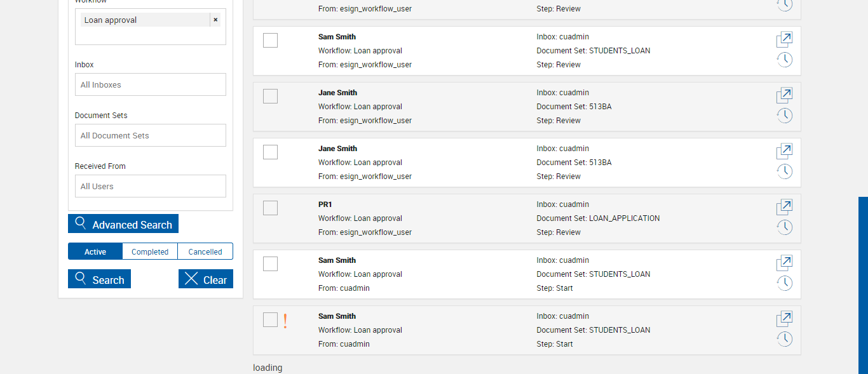The height and width of the screenshot is (374, 868).
Task: Check the second Jane Smith item checkbox
Action: (270, 152)
